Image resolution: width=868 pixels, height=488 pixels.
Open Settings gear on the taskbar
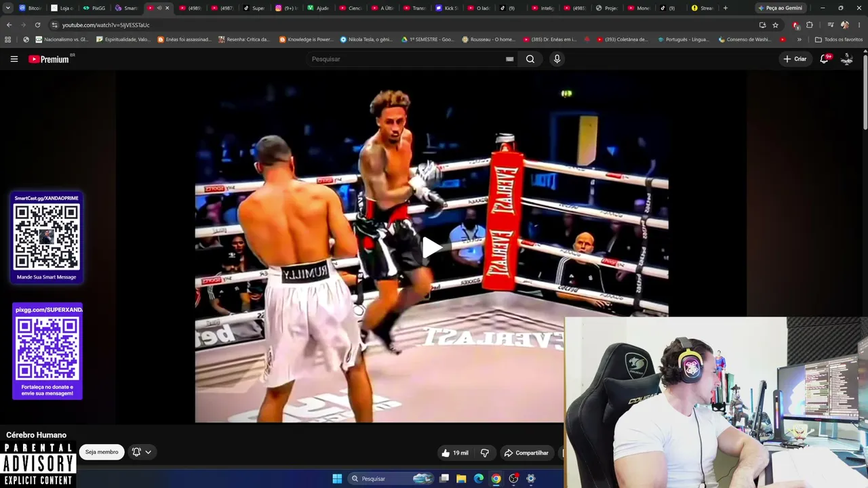pos(531,479)
